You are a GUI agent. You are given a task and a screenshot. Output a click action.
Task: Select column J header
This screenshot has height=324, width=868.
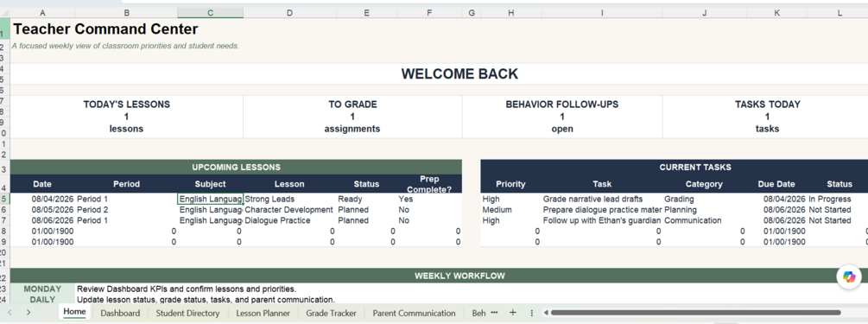704,13
